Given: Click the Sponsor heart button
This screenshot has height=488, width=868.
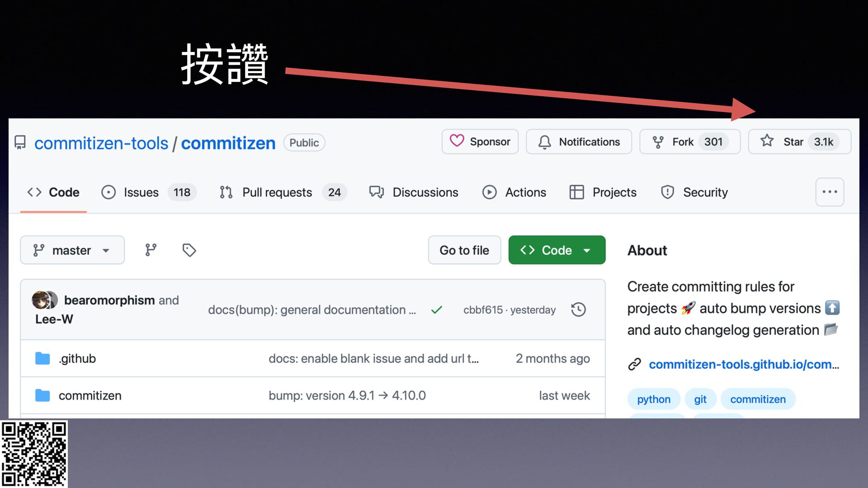Looking at the screenshot, I should click(480, 142).
